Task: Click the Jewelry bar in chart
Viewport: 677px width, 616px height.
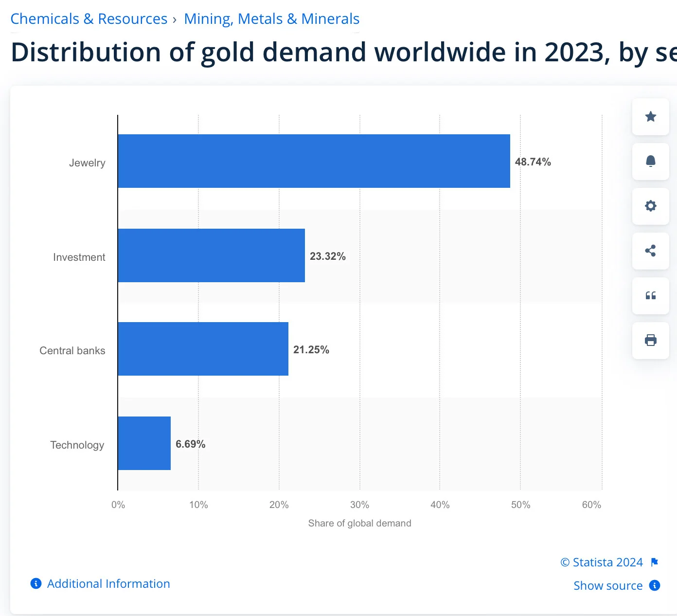Action: [314, 161]
